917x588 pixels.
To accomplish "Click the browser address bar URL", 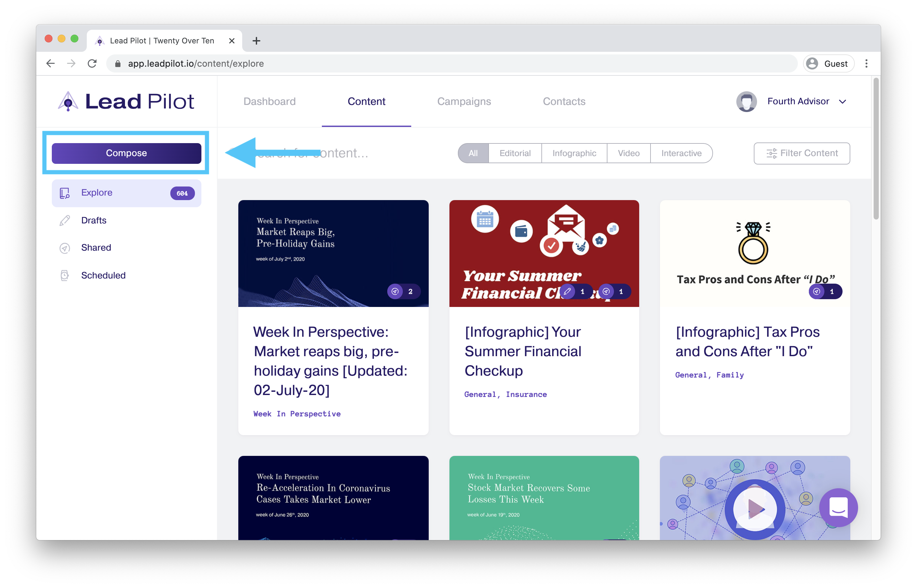I will 196,64.
